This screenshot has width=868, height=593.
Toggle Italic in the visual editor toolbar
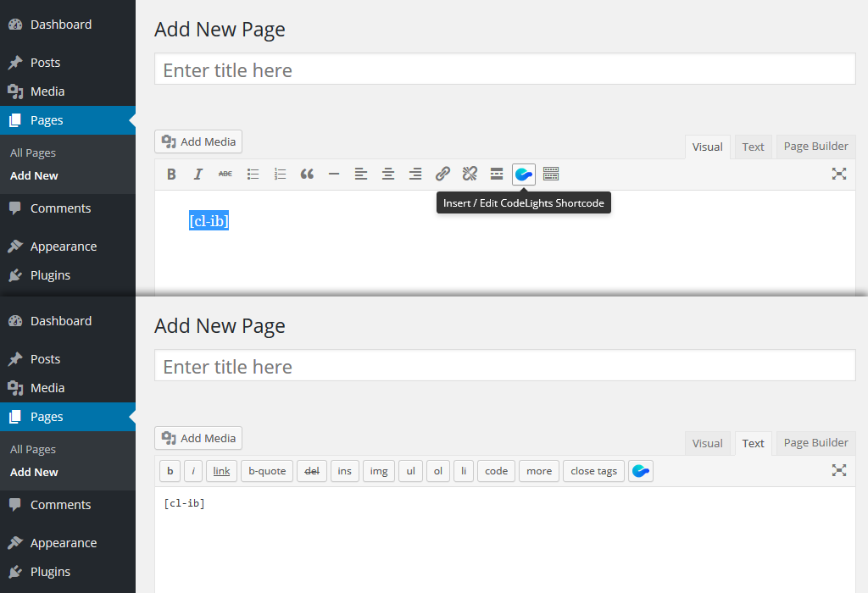pos(198,175)
